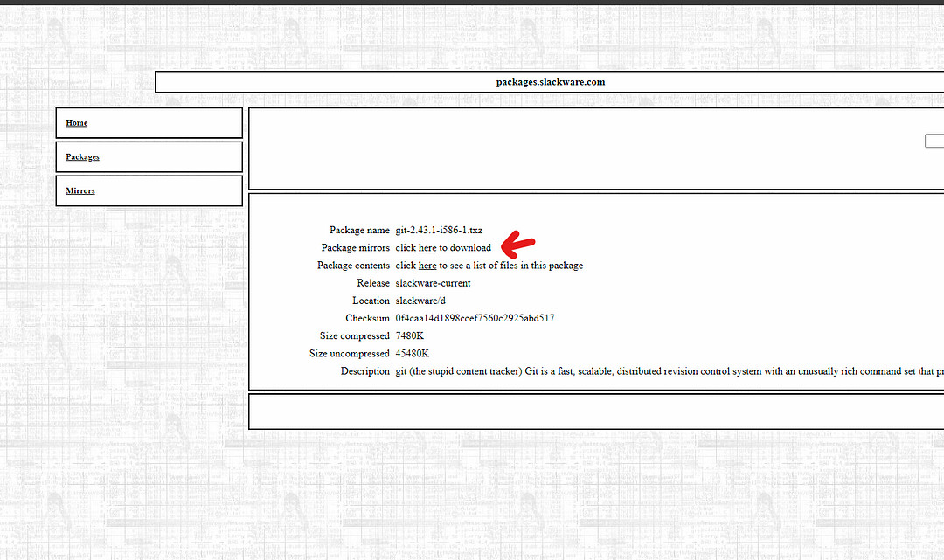Image resolution: width=944 pixels, height=560 pixels.
Task: Click the 'Package mirrors' label
Action: 355,248
